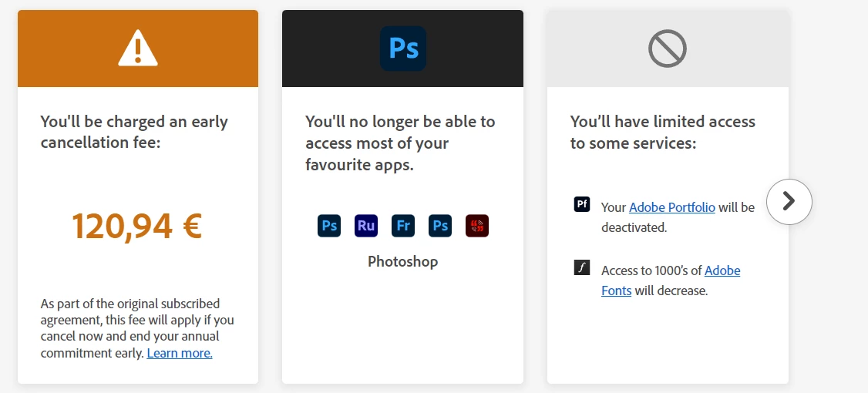This screenshot has width=868, height=393.
Task: Select the Fresco (Fr) app icon
Action: (403, 226)
